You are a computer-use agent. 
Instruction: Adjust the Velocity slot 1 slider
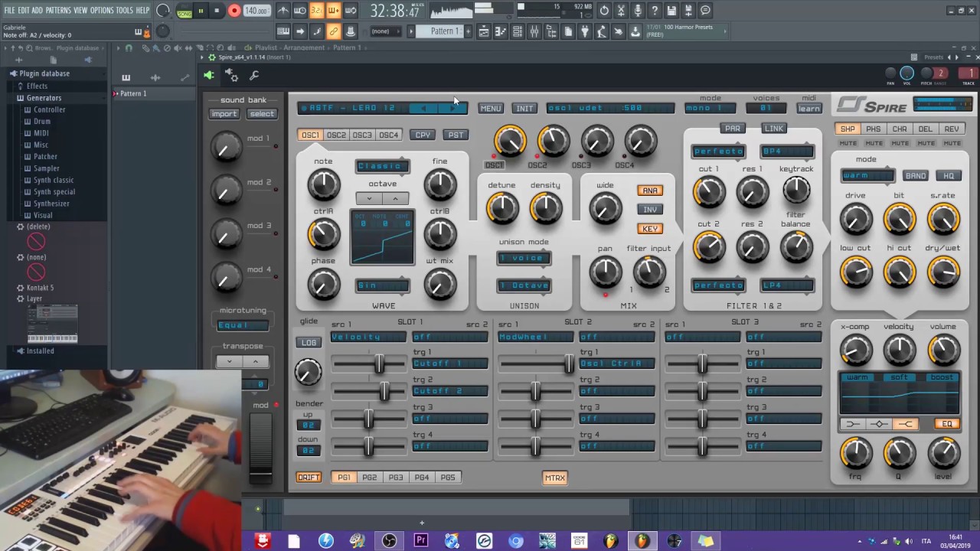pyautogui.click(x=379, y=364)
